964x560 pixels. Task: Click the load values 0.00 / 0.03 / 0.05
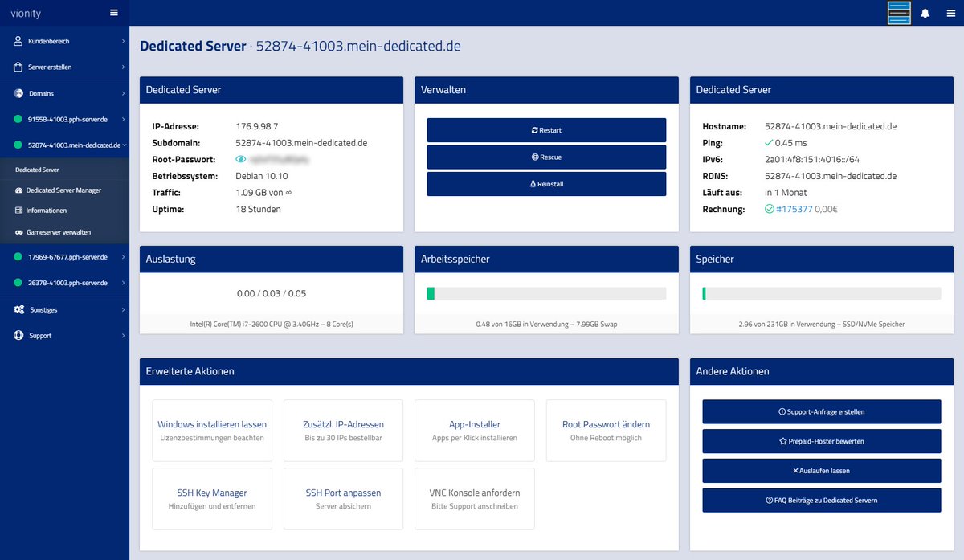[272, 294]
